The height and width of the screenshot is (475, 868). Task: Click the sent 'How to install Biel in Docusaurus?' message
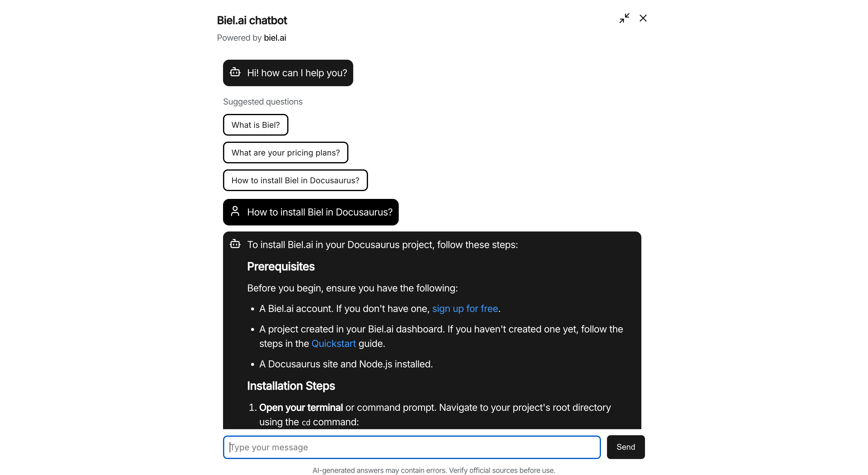coord(310,212)
